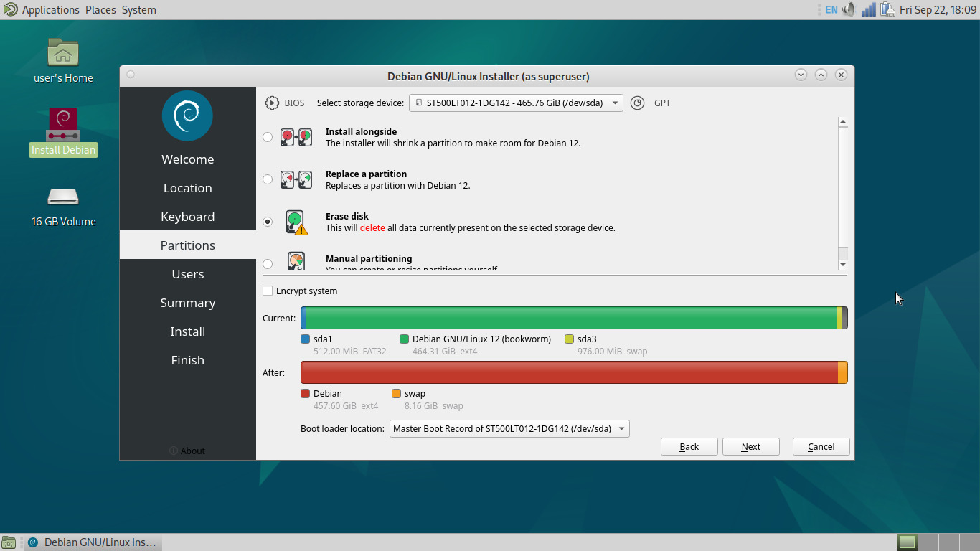Go to the Location step in sidebar
This screenshot has width=980, height=551.
(188, 188)
